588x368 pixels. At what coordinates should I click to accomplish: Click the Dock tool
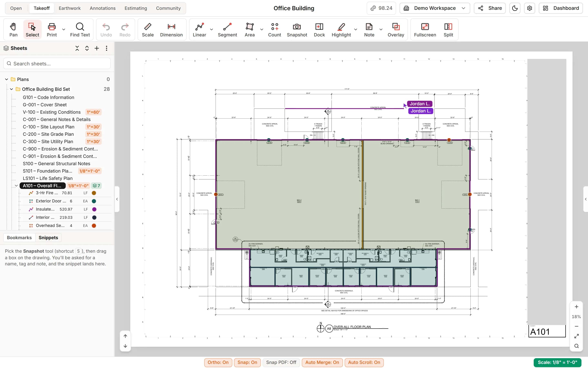click(x=319, y=30)
